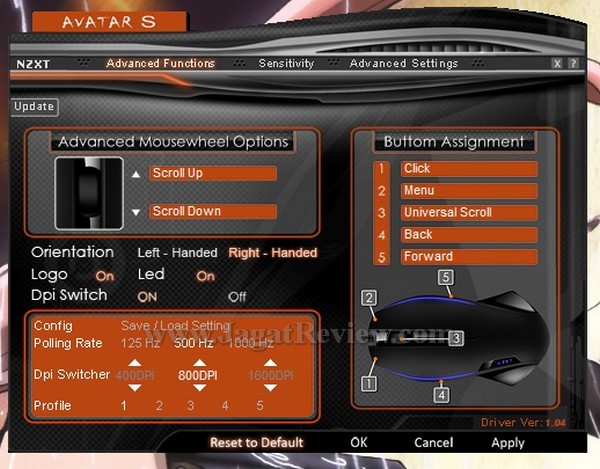
Task: Select Profile 2
Action: click(159, 405)
